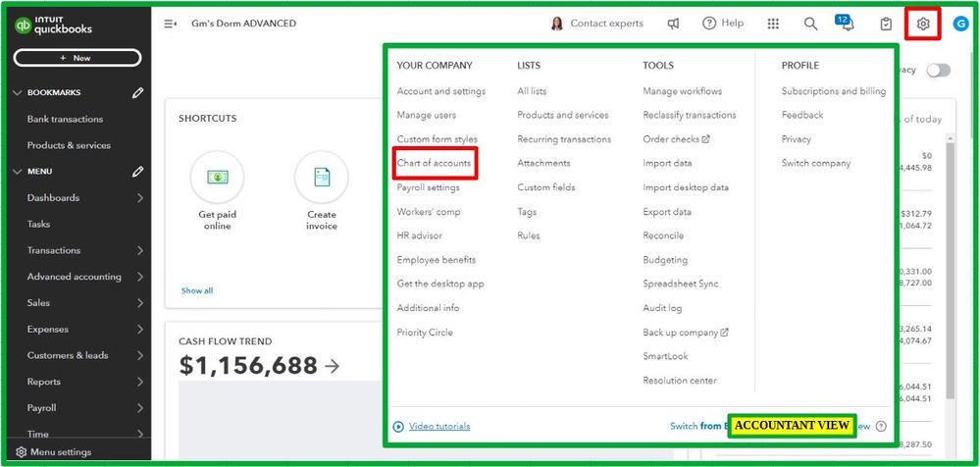Image resolution: width=980 pixels, height=467 pixels.
Task: Click the New button
Action: tap(77, 58)
